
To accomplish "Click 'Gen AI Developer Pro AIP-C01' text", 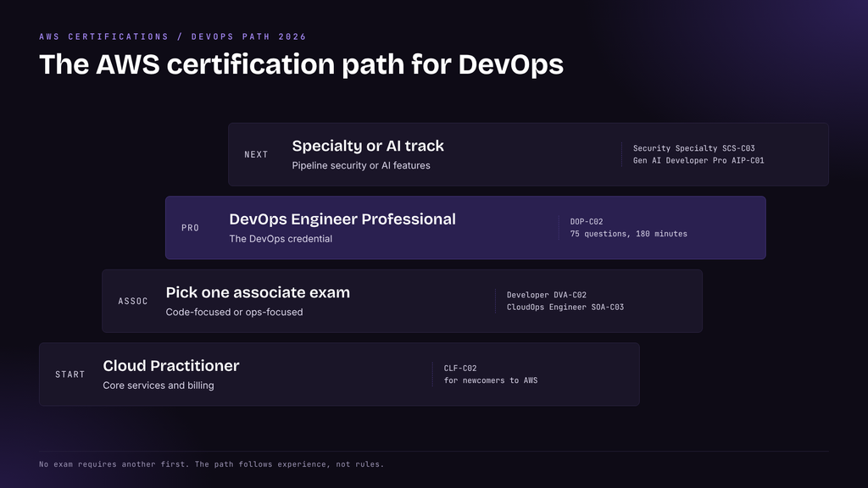I will pos(698,160).
